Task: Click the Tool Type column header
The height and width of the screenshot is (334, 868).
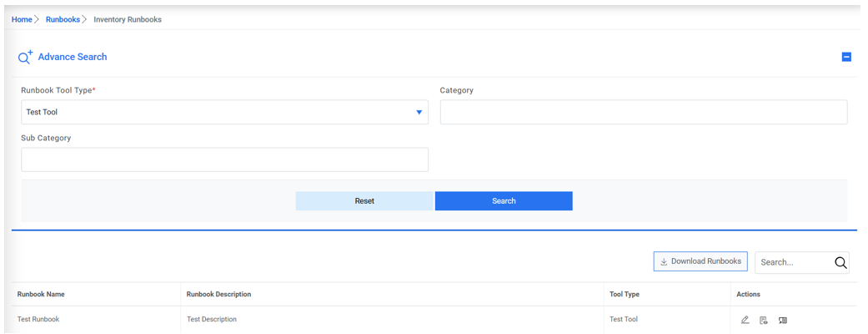Action: pyautogui.click(x=625, y=294)
